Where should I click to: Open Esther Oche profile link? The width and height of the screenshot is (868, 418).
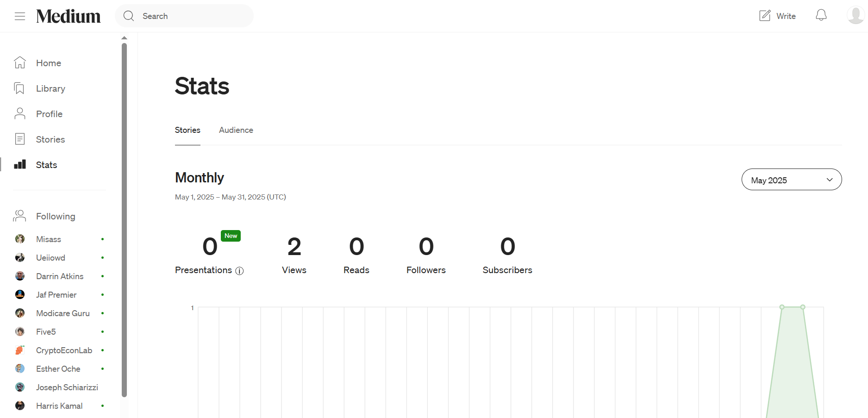58,369
